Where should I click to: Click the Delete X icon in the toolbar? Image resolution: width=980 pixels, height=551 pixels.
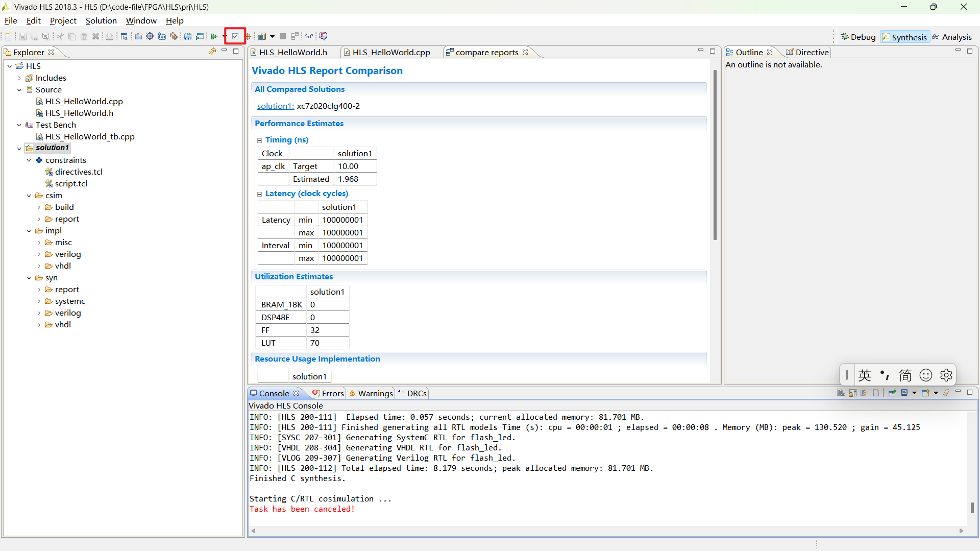pos(95,36)
